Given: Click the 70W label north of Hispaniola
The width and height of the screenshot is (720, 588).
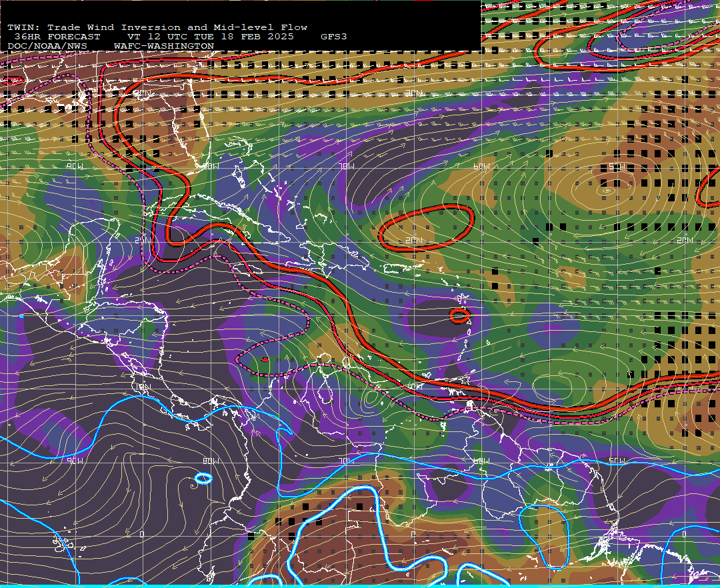Looking at the screenshot, I should [347, 166].
